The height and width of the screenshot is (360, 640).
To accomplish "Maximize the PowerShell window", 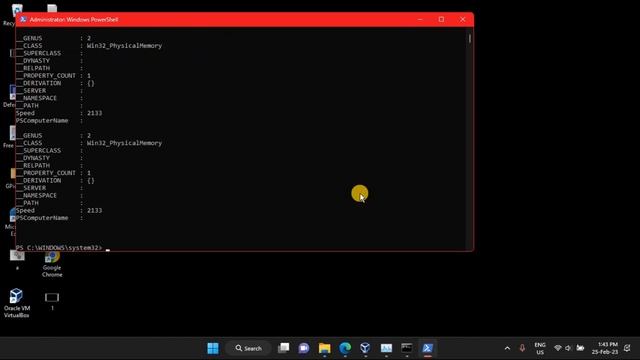I will coord(441,19).
